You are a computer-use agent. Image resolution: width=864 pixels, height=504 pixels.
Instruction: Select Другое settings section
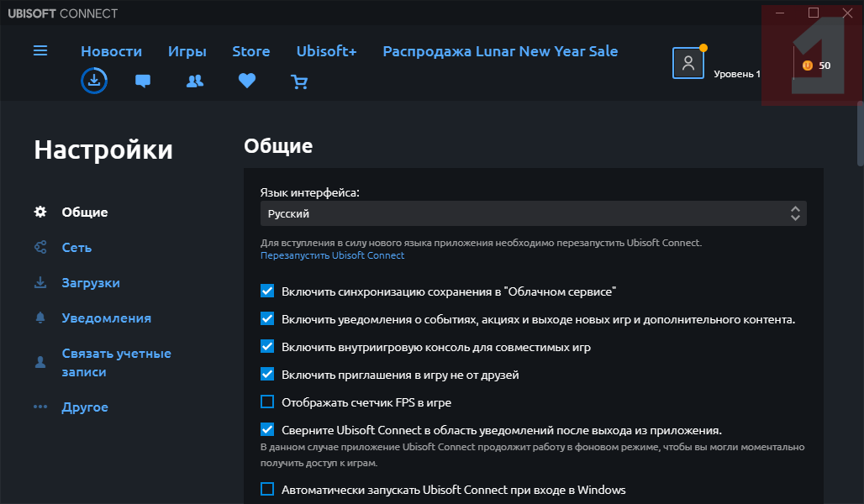(x=85, y=407)
